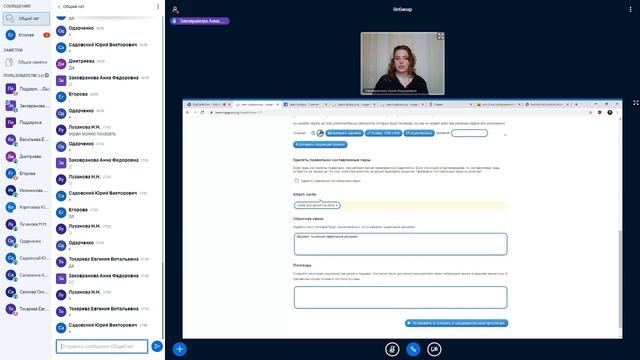
Task: Open the Attach cards dropdown
Action: (x=317, y=205)
